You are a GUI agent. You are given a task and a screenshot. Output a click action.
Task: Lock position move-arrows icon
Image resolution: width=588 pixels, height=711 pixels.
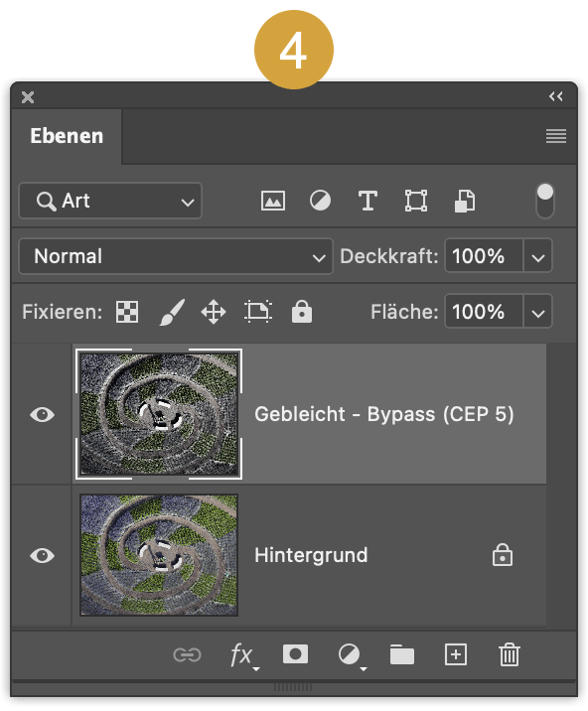point(214,312)
